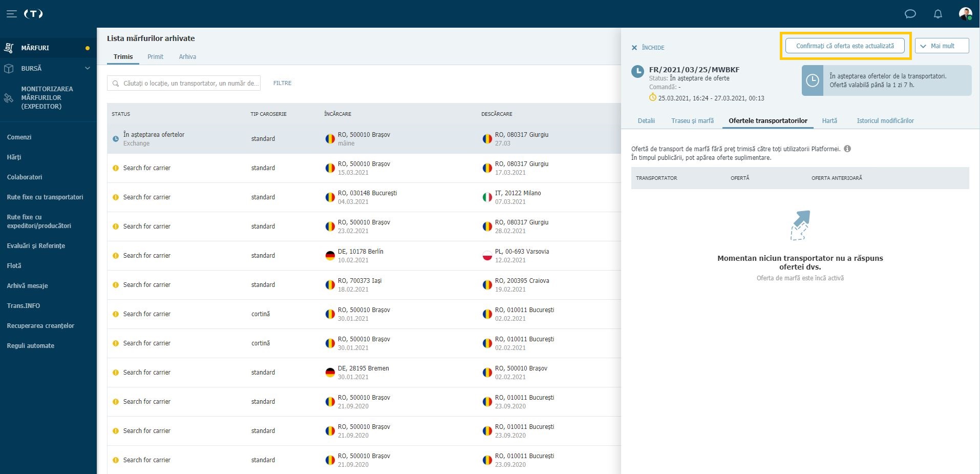Click the freight monitoring satellite icon
Viewport: 980px width, 474px height.
click(9, 98)
